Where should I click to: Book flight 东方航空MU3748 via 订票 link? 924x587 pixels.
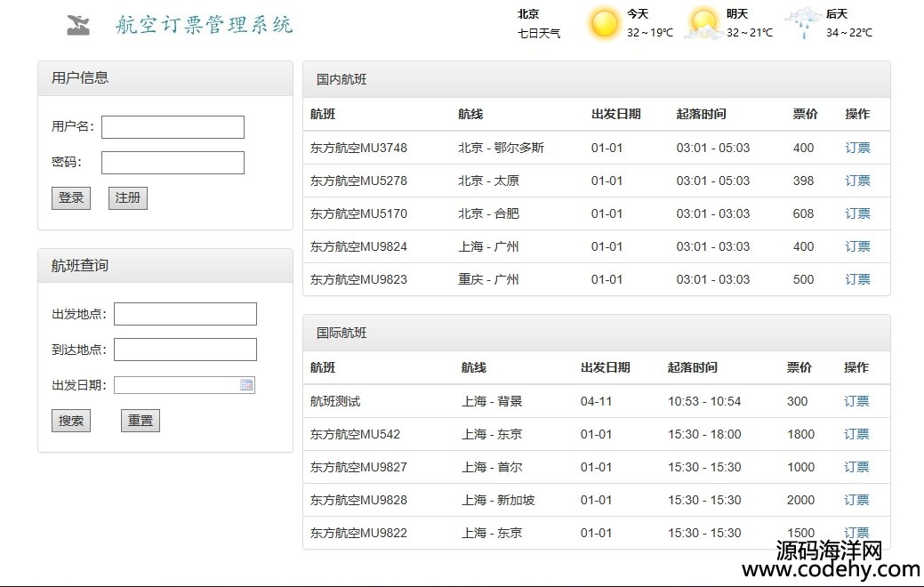point(857,148)
